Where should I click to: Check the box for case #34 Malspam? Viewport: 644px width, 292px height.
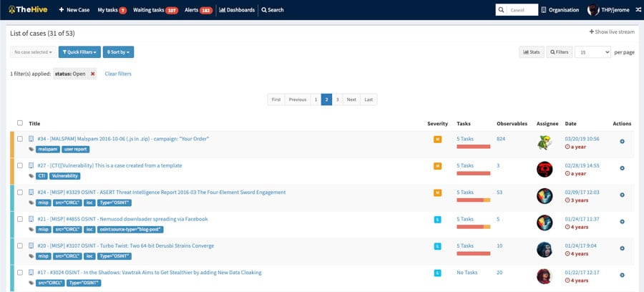[20, 139]
